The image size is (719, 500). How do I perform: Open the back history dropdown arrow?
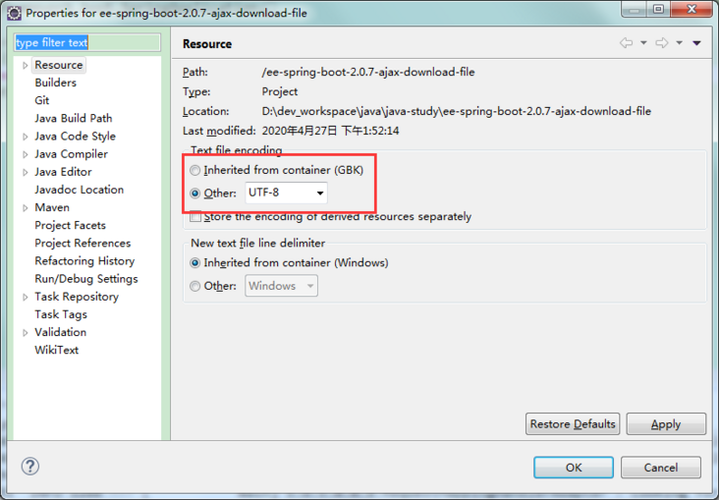643,43
